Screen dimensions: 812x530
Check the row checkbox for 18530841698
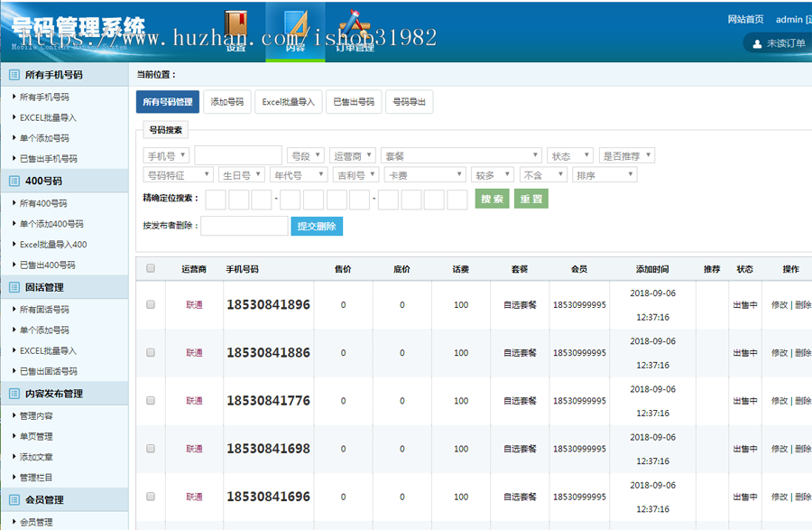point(150,449)
